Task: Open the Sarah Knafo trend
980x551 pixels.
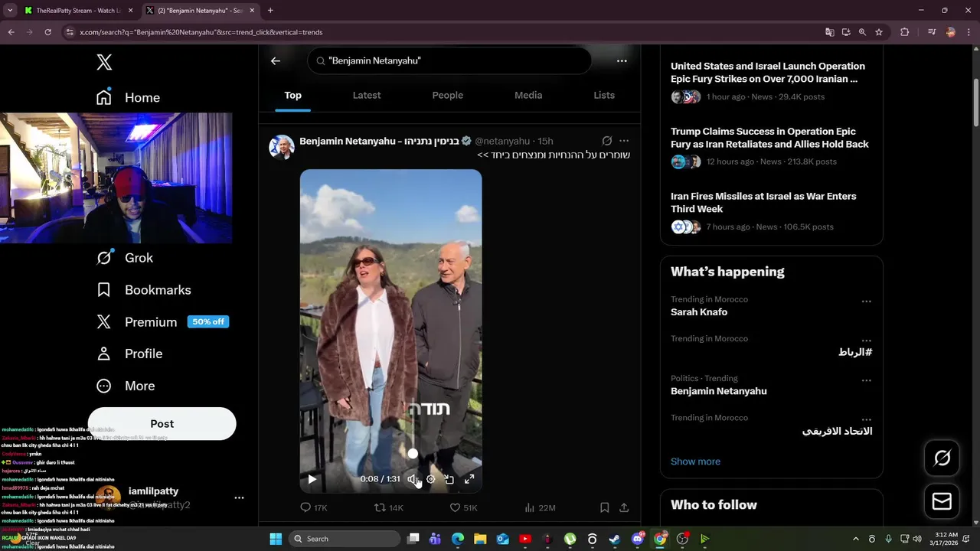Action: [699, 312]
